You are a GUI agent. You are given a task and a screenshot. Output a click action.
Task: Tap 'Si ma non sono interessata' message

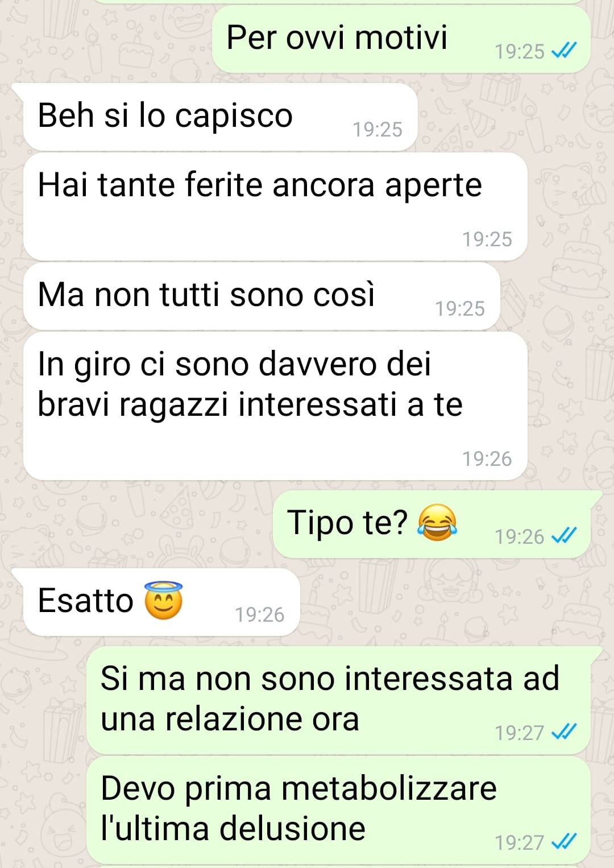(338, 700)
